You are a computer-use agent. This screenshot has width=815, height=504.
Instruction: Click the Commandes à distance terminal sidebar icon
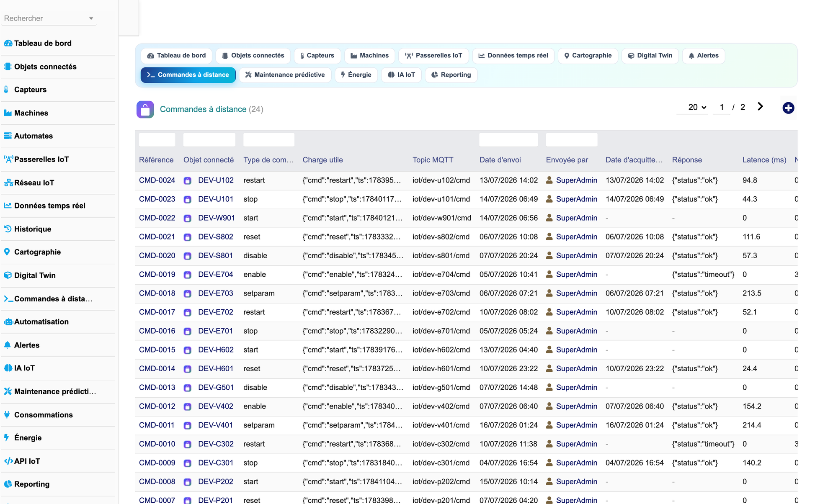click(8, 298)
